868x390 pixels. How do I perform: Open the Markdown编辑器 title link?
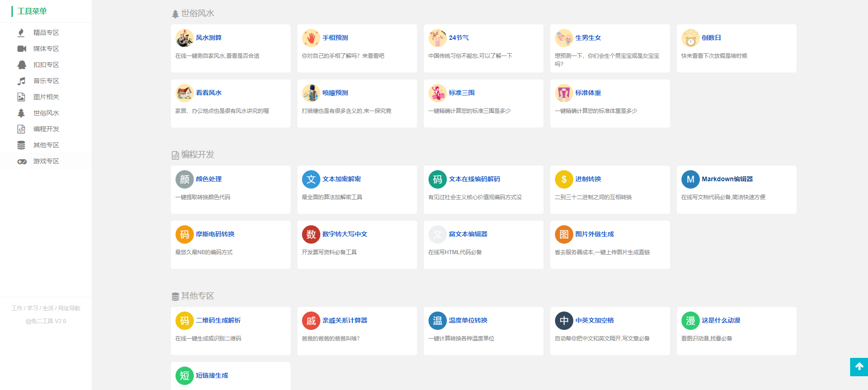[727, 179]
